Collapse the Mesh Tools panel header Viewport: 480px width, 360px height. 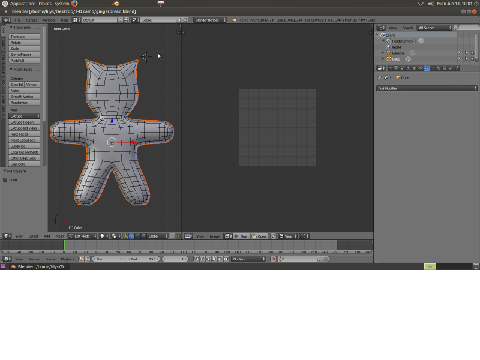coord(11,69)
